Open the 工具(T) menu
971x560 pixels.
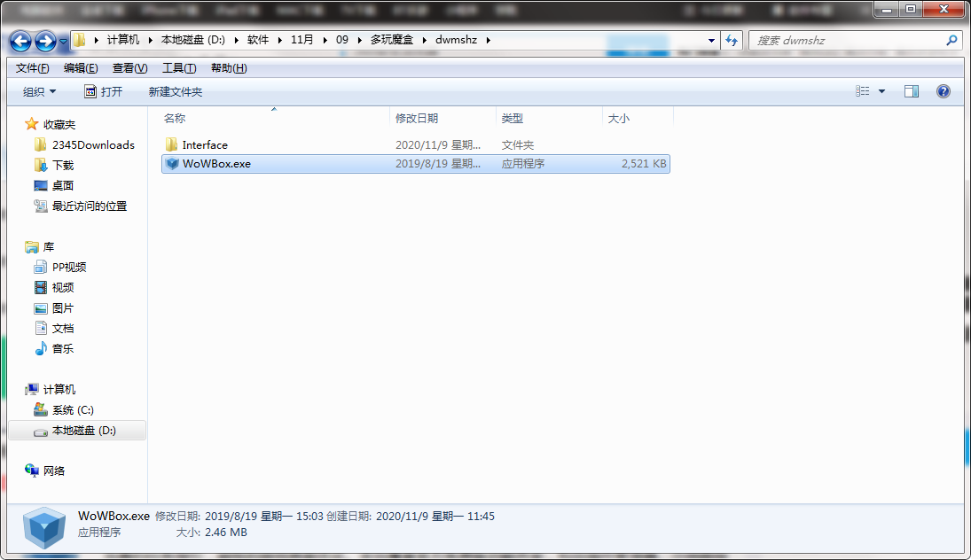tap(179, 68)
